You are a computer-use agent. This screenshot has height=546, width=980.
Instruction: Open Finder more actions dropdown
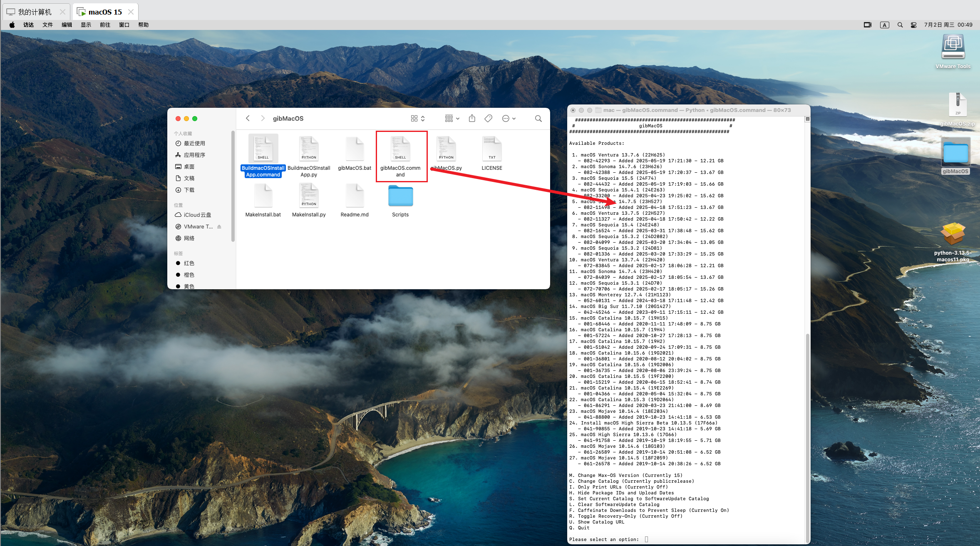click(x=509, y=118)
